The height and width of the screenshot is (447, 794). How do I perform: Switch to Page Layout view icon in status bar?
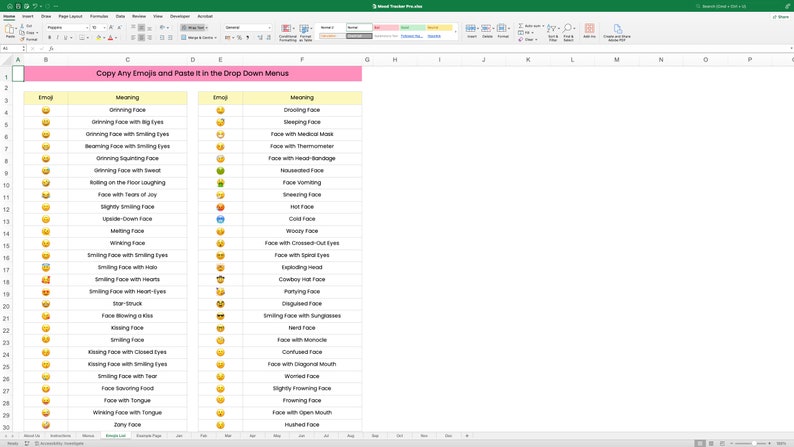[x=711, y=443]
